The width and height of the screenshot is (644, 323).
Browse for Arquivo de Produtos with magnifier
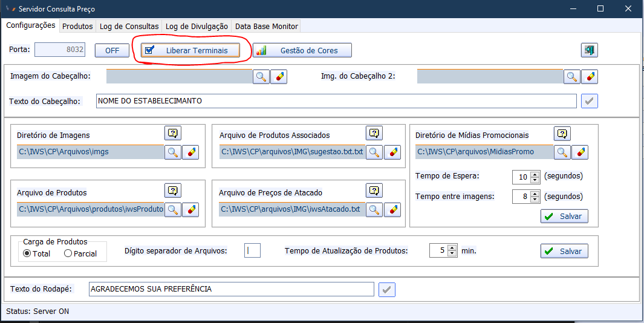(173, 209)
